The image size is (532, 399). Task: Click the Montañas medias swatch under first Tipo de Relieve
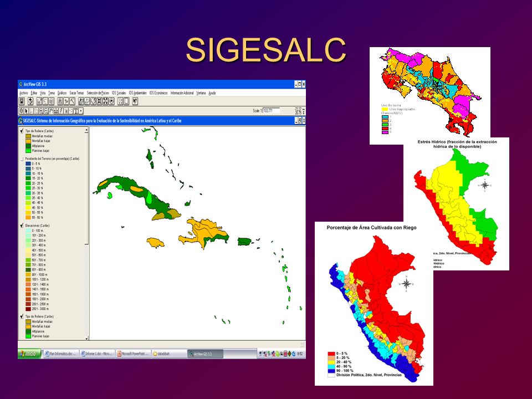28,136
